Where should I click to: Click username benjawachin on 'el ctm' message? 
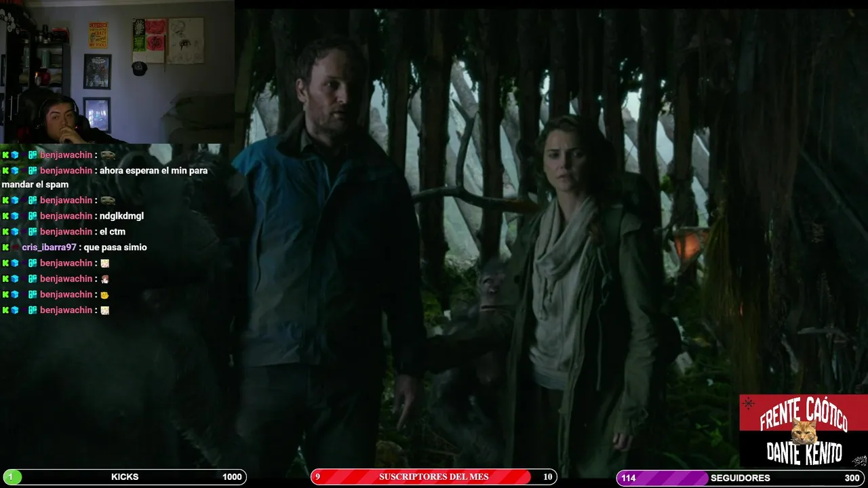pyautogui.click(x=66, y=232)
